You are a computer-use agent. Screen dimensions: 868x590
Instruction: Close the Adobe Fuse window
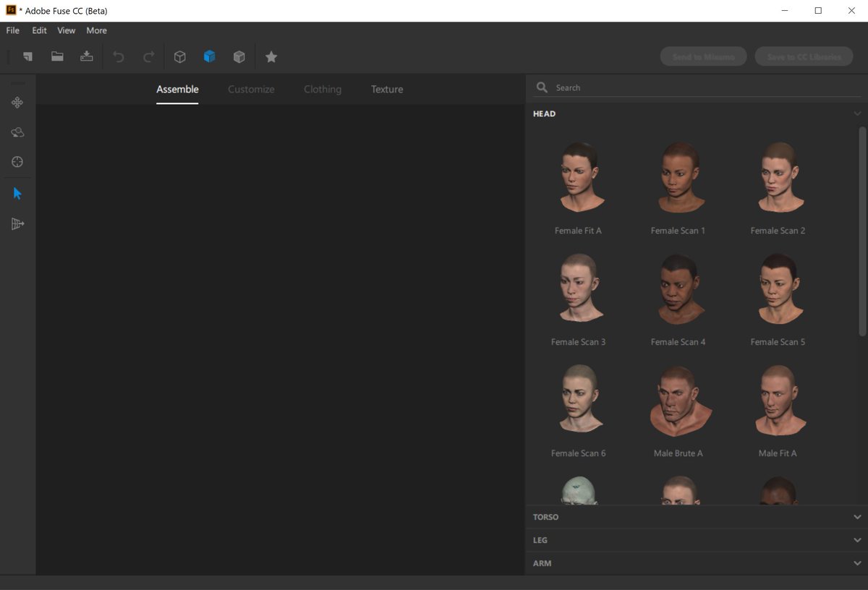pos(851,10)
